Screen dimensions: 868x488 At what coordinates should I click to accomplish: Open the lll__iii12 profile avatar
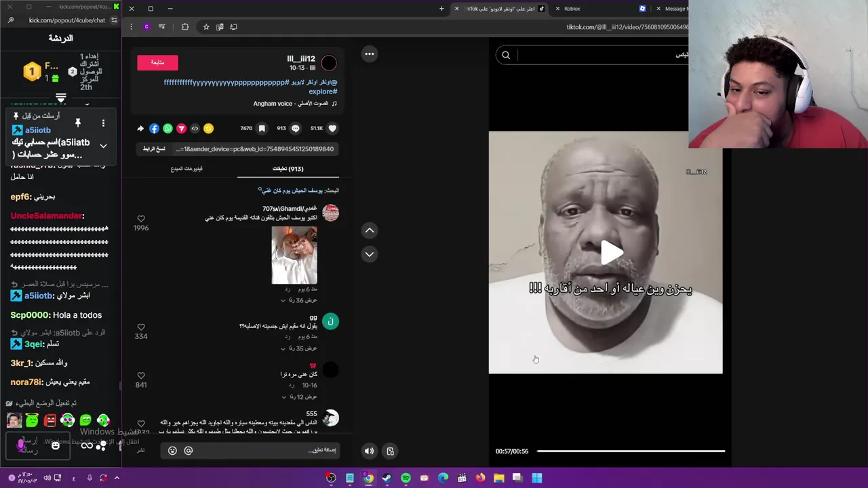click(x=329, y=63)
